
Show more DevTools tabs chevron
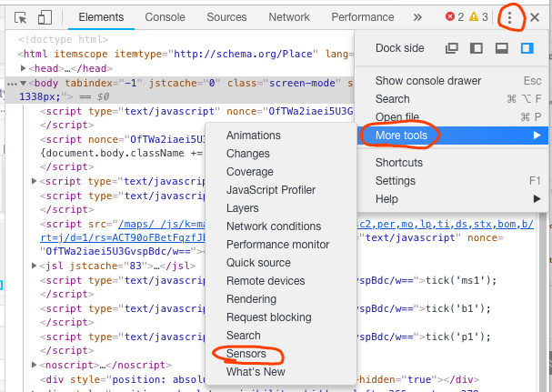[x=417, y=17]
